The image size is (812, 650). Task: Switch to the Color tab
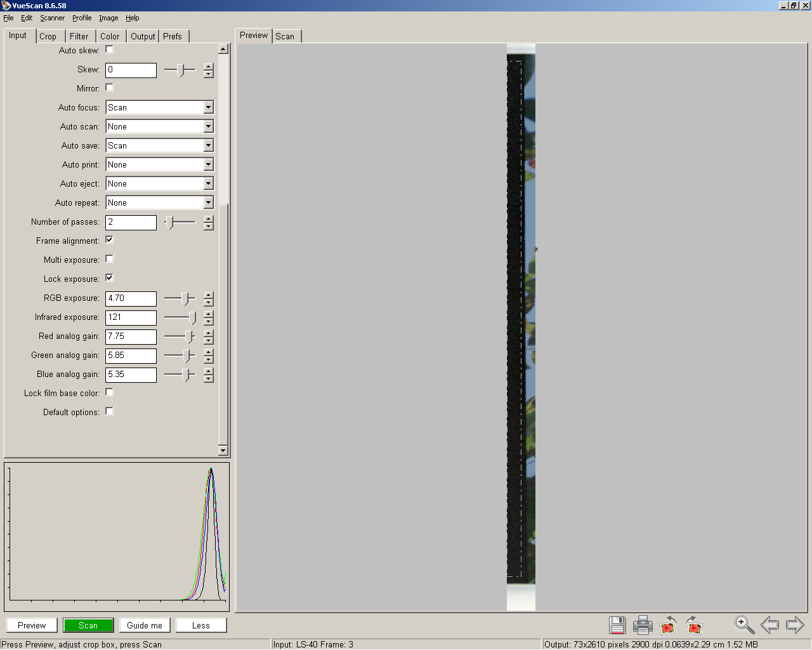pos(110,37)
